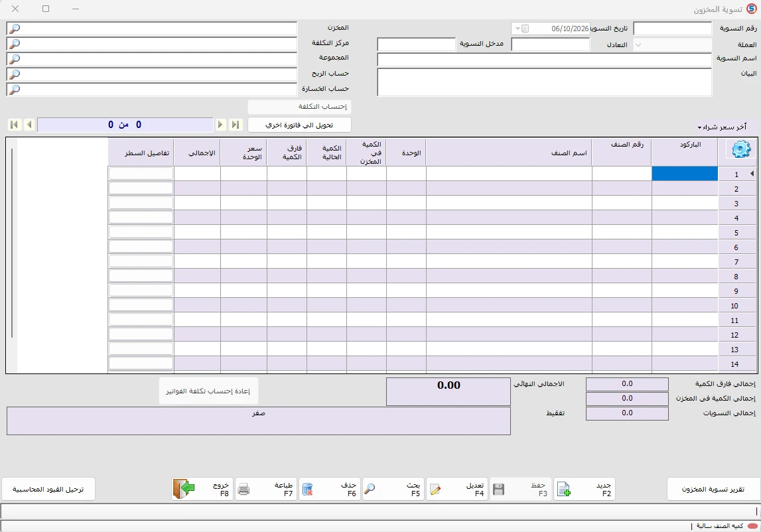Click the app logo icon in title bar
The height and width of the screenshot is (532, 761).
pos(751,9)
